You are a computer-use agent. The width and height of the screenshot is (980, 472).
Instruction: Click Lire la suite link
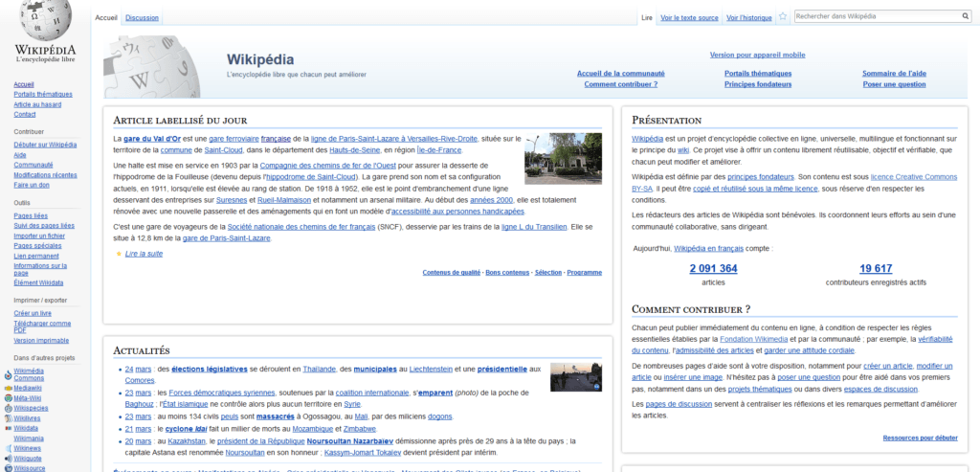pyautogui.click(x=144, y=254)
